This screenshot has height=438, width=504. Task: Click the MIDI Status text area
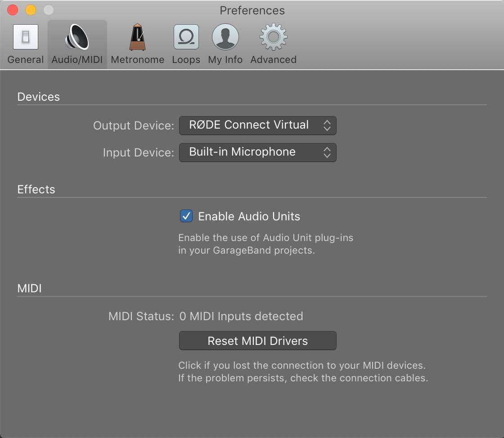pos(242,316)
